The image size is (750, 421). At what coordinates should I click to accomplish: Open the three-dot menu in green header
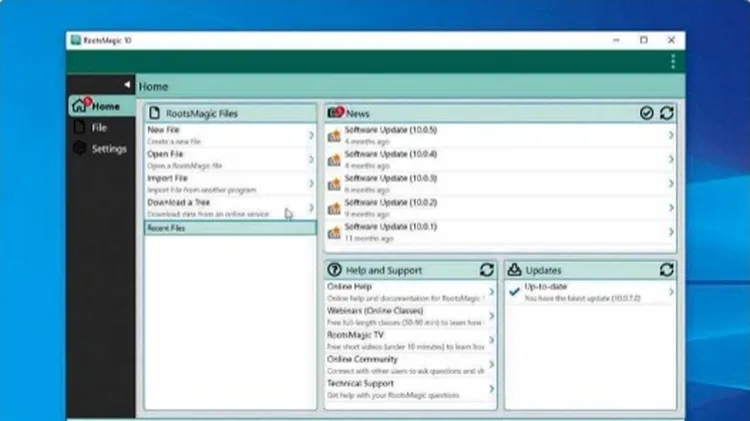tap(673, 62)
